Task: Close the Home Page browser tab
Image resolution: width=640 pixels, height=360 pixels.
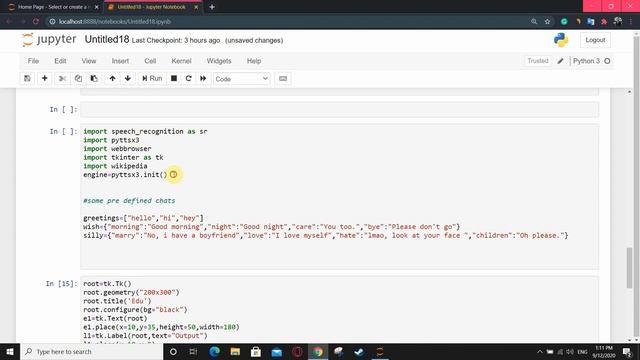Action: (x=96, y=7)
